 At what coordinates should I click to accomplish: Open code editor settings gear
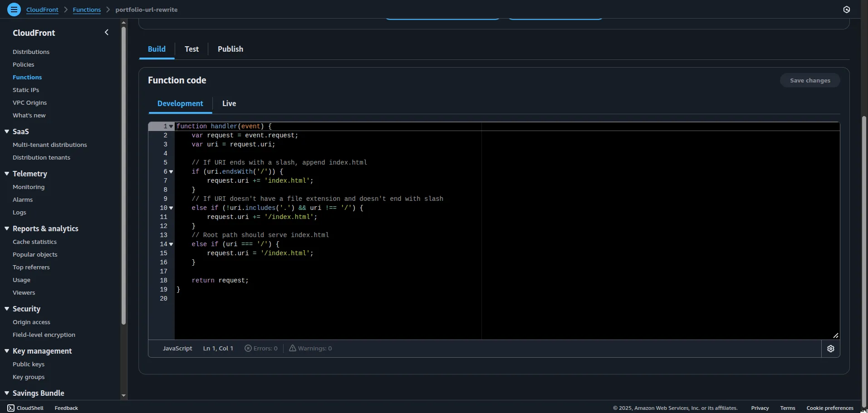pos(830,349)
